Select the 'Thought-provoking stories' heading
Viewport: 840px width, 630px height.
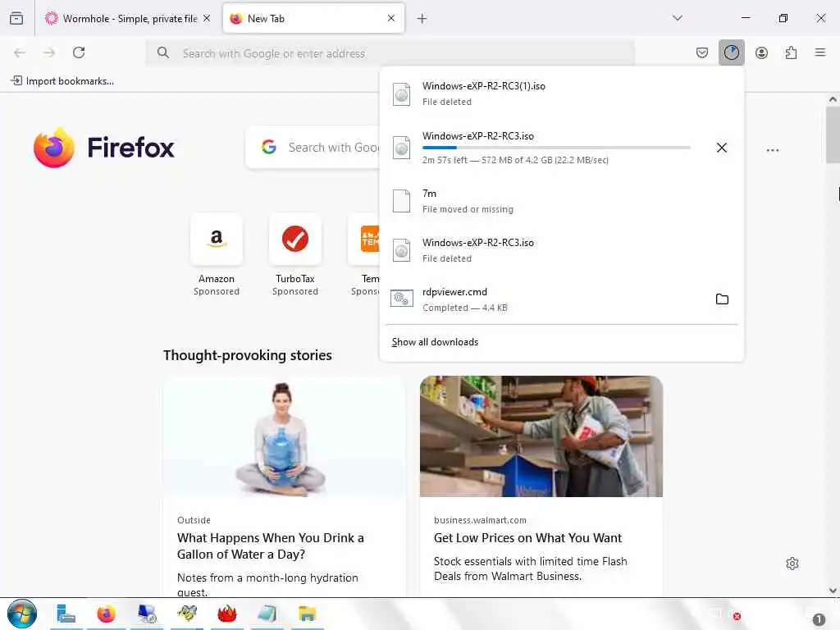click(x=248, y=355)
